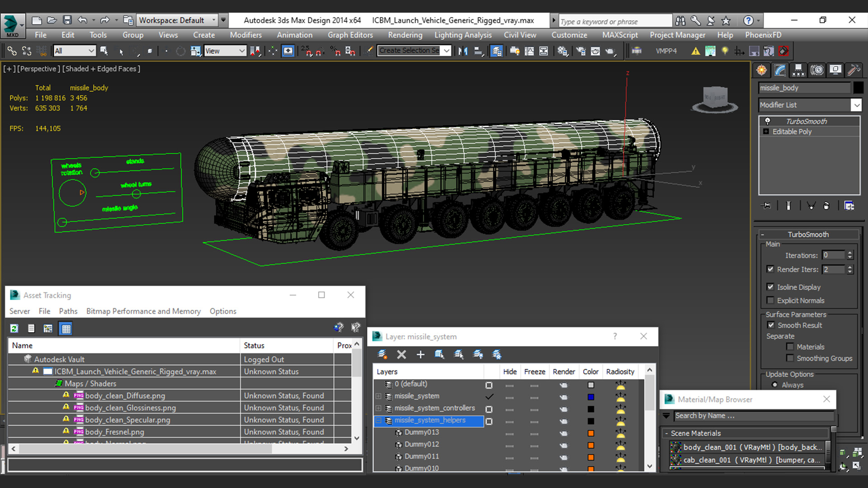Activate the Mirror tool icon
Image resolution: width=868 pixels, height=488 pixels.
point(462,51)
